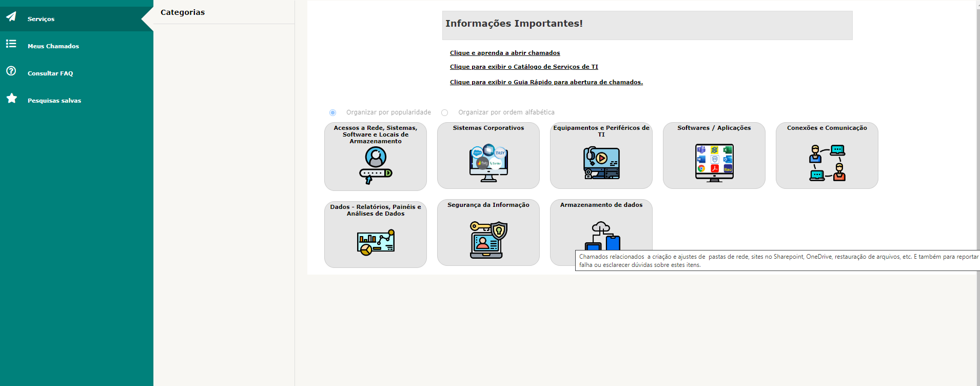Click the Pesquisas salvas star icon
Image resolution: width=980 pixels, height=386 pixels.
[x=11, y=99]
